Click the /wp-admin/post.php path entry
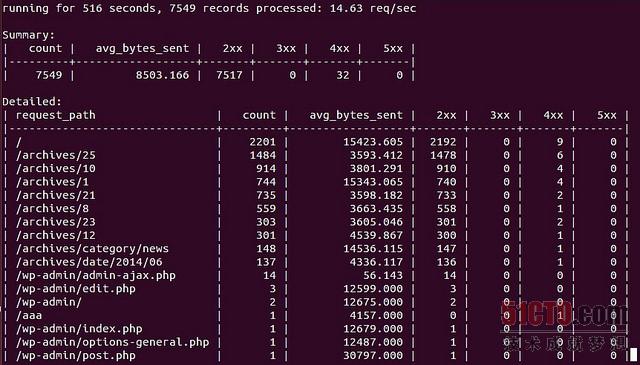Screen dimensions: 640x365 76,356
